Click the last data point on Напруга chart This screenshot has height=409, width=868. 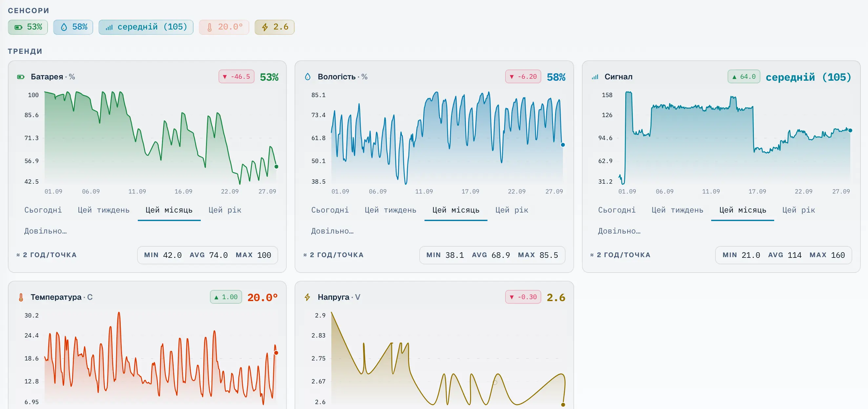[563, 405]
